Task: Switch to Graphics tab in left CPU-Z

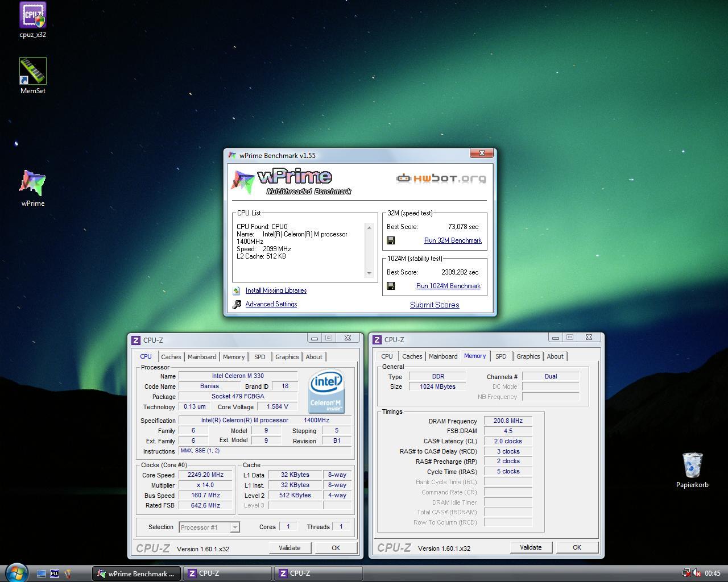Action: pos(287,357)
